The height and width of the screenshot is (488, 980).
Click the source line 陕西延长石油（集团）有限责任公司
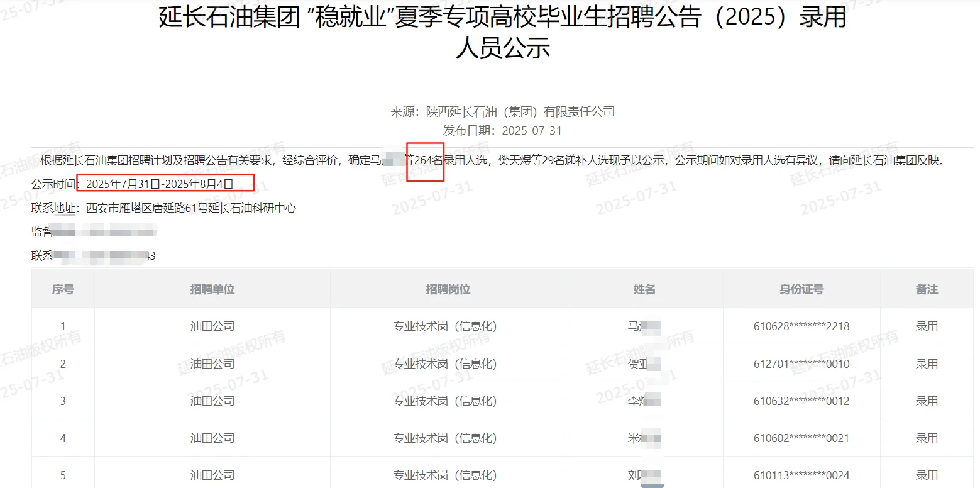click(502, 112)
